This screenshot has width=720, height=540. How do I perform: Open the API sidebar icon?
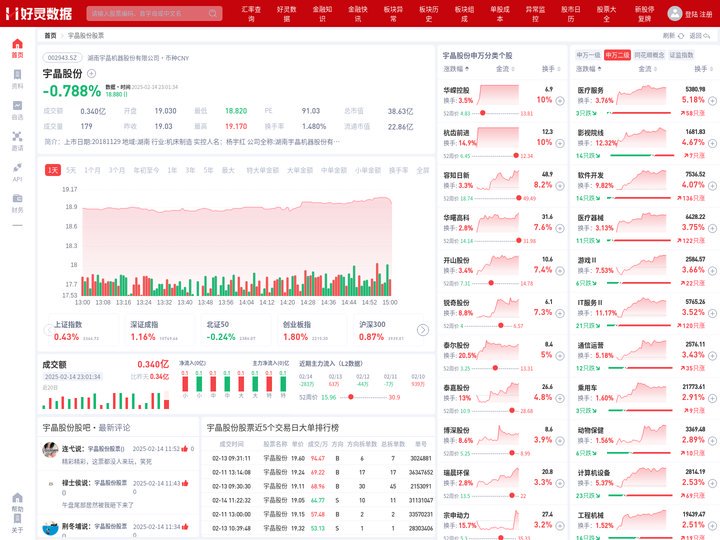(x=17, y=167)
